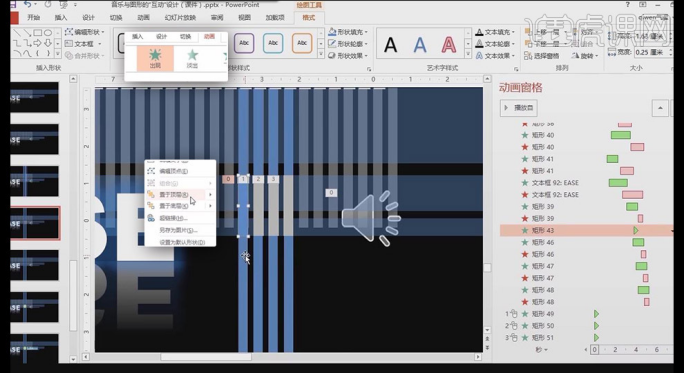
Task: Open the 开始 ribbon tab
Action: 34,17
